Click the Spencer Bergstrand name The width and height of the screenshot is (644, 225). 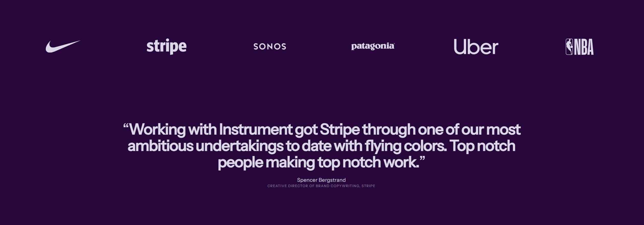[321, 180]
